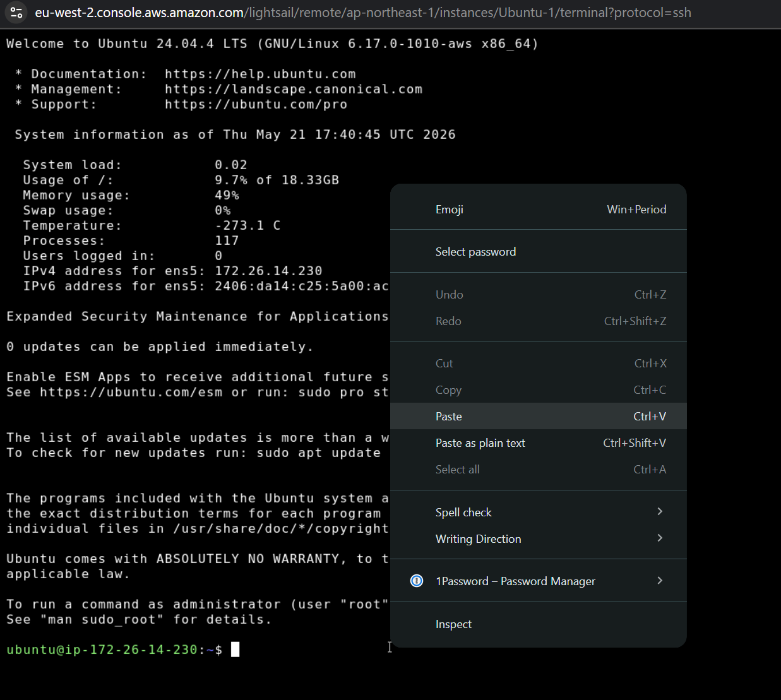The width and height of the screenshot is (781, 700).
Task: Select Redo in the context menu
Action: tap(538, 321)
